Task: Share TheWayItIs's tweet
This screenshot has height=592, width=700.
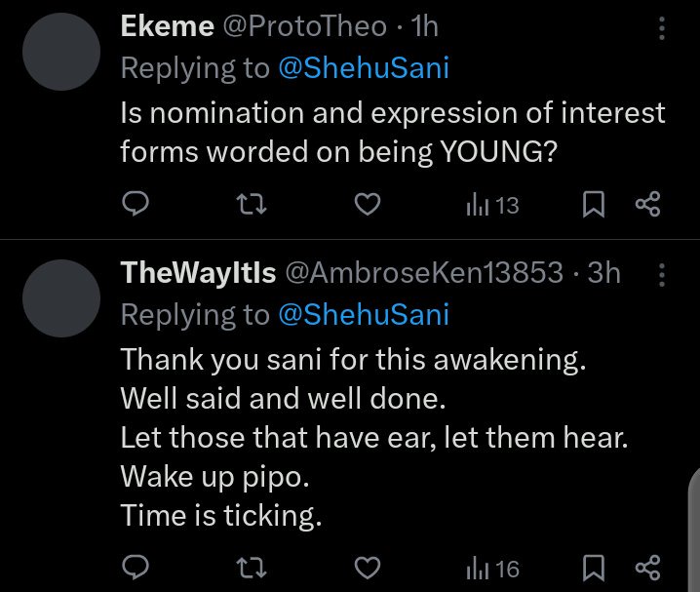Action: (x=647, y=568)
